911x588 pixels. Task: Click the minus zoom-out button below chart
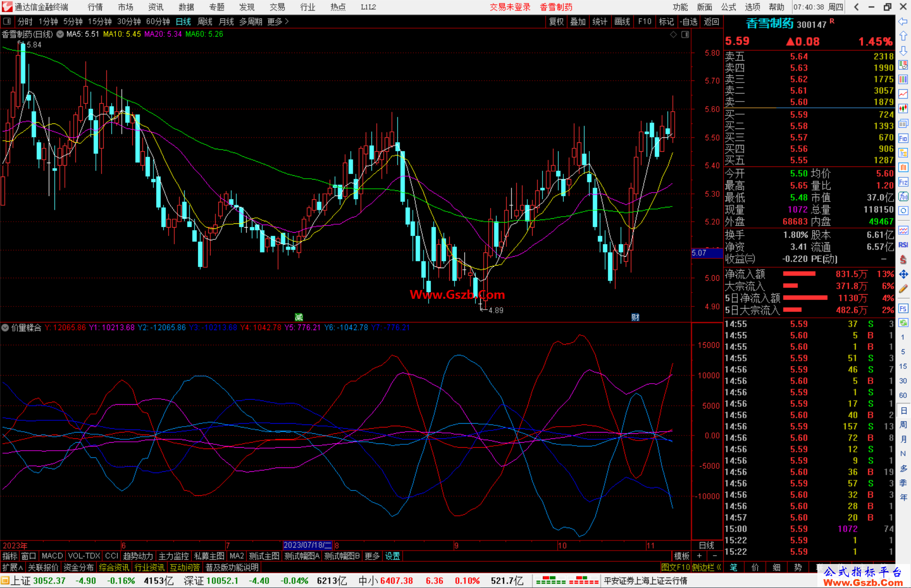pyautogui.click(x=714, y=556)
